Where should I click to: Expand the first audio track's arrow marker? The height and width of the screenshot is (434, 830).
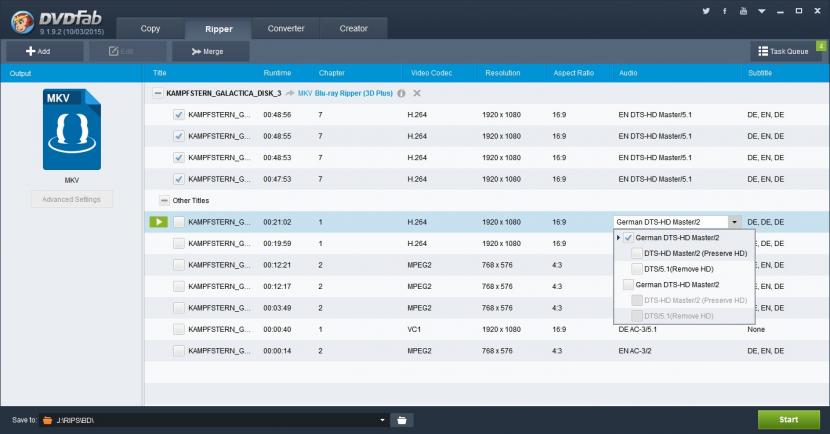(618, 238)
